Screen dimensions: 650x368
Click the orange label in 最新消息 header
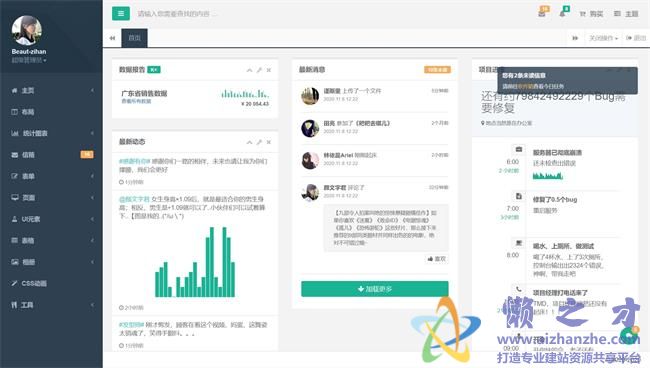[437, 70]
